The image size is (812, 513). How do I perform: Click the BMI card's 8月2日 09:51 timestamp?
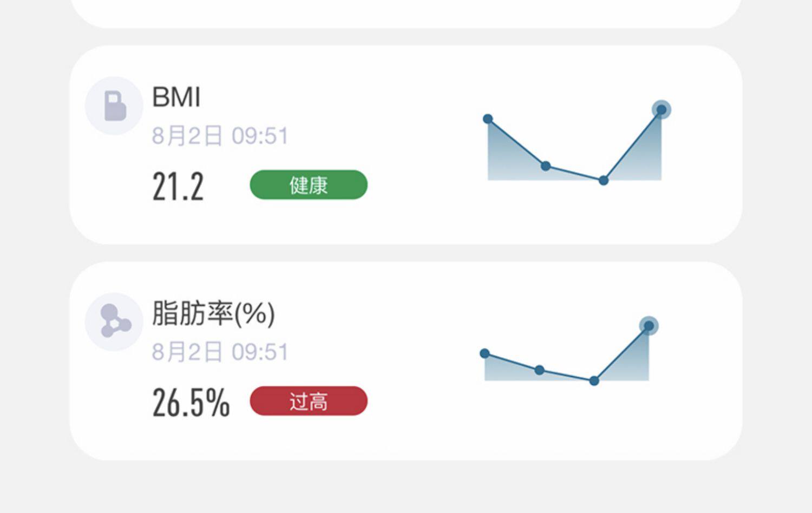pos(220,136)
